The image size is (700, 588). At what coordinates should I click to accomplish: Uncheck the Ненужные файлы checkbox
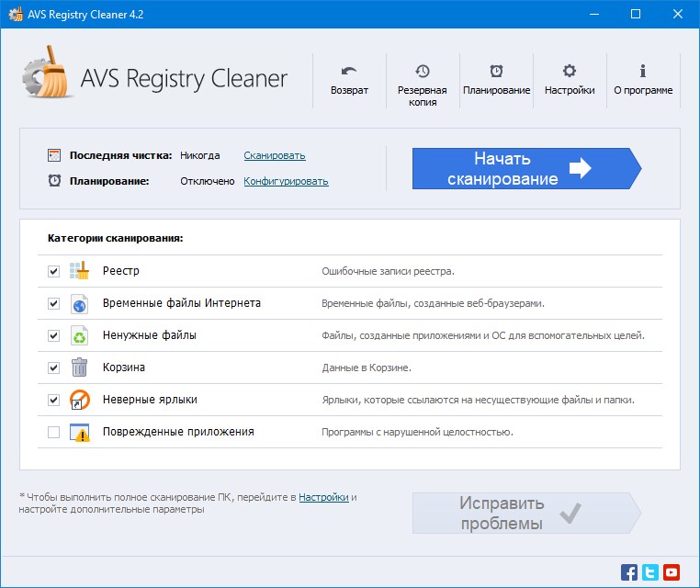(x=53, y=335)
